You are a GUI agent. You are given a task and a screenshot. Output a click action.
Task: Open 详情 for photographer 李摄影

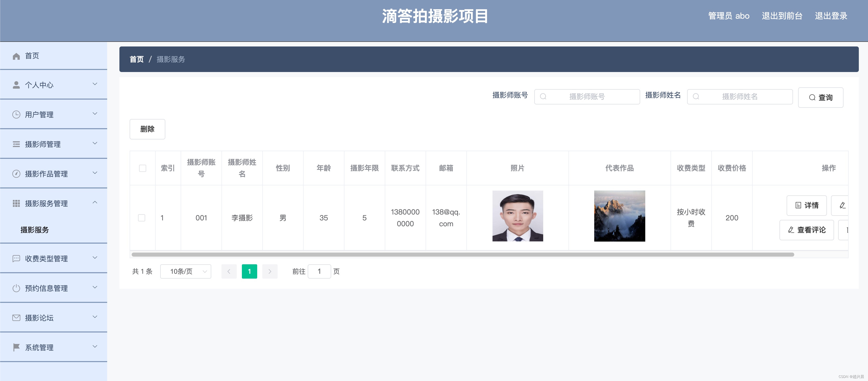(806, 205)
